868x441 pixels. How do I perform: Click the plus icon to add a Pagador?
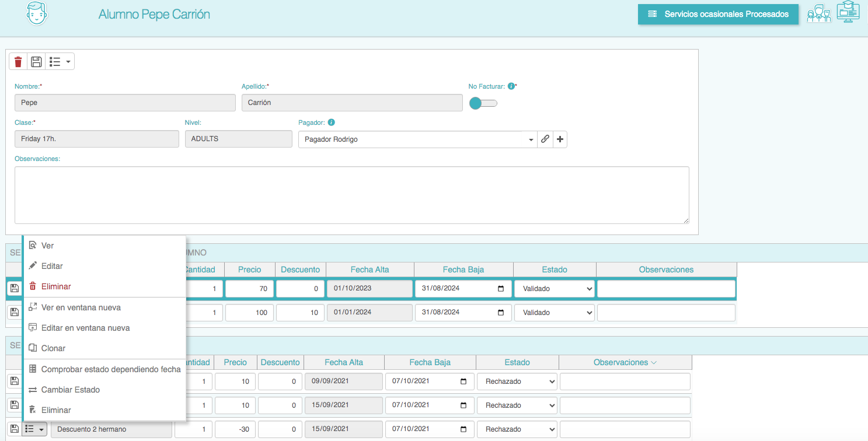point(560,139)
